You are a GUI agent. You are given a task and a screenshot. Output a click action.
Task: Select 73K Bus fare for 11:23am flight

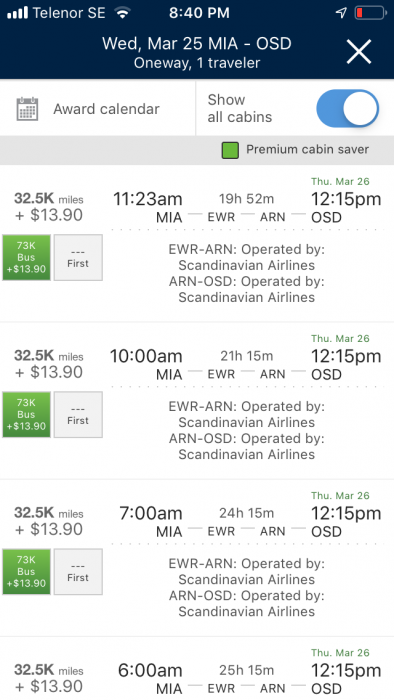26,258
